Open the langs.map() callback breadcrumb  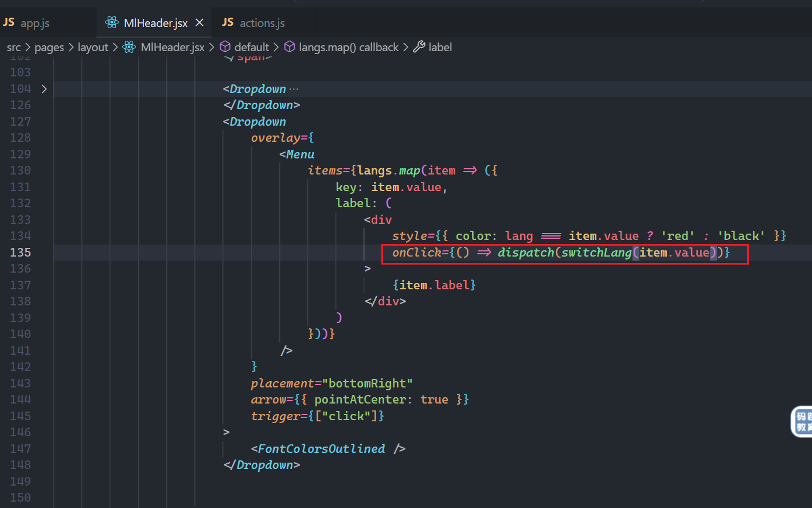coord(349,47)
